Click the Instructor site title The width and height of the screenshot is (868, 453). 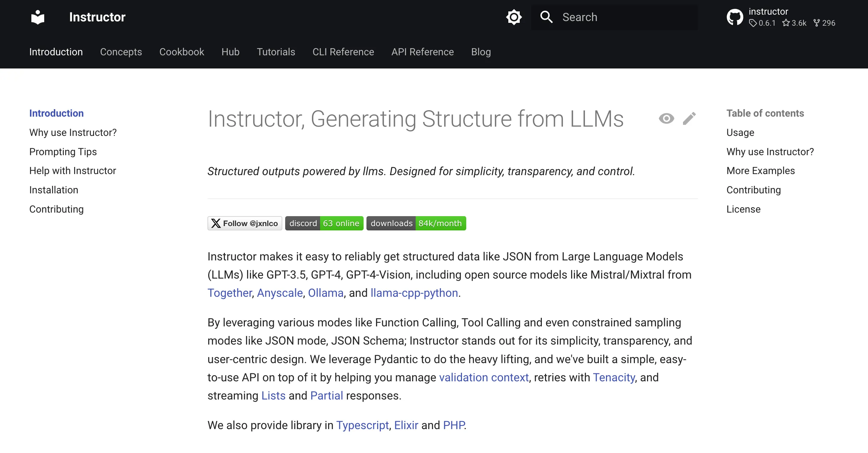(97, 17)
